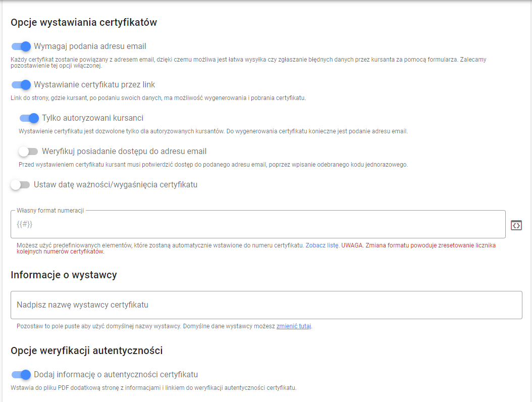Click helper text 'Pozostaw to pole puste'

coord(164,326)
